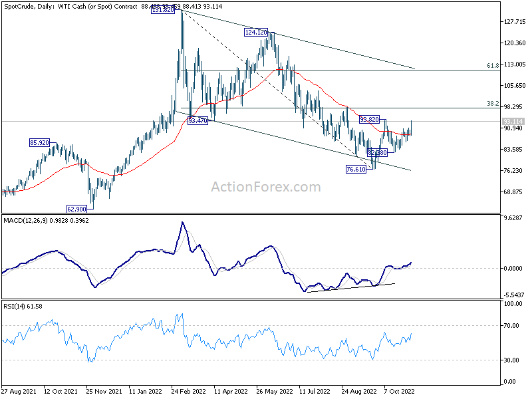532x399 pixels.
Task: Click the 38.2 Fibonacci level label
Action: click(493, 104)
